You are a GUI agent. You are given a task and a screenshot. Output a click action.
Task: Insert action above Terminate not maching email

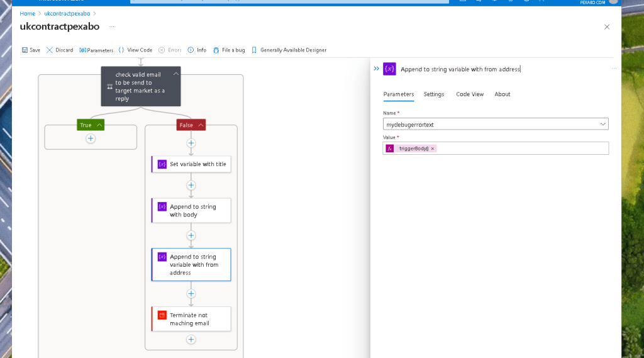[191, 294]
